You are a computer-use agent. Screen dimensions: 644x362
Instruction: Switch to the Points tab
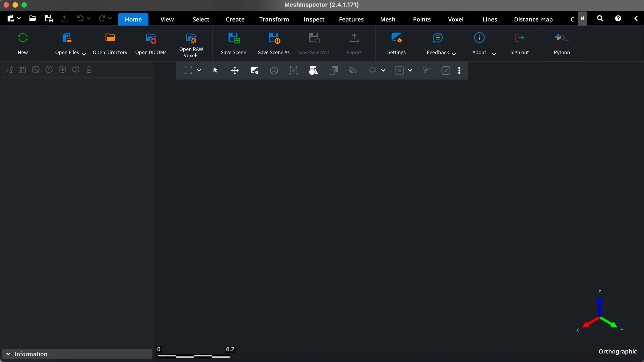click(x=422, y=19)
